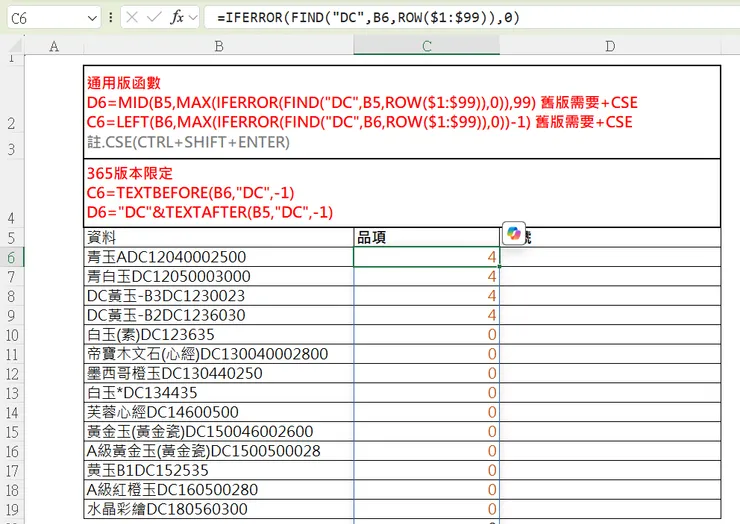Click the Enter checkmark formula bar icon
This screenshot has width=740, height=524.
[x=154, y=18]
